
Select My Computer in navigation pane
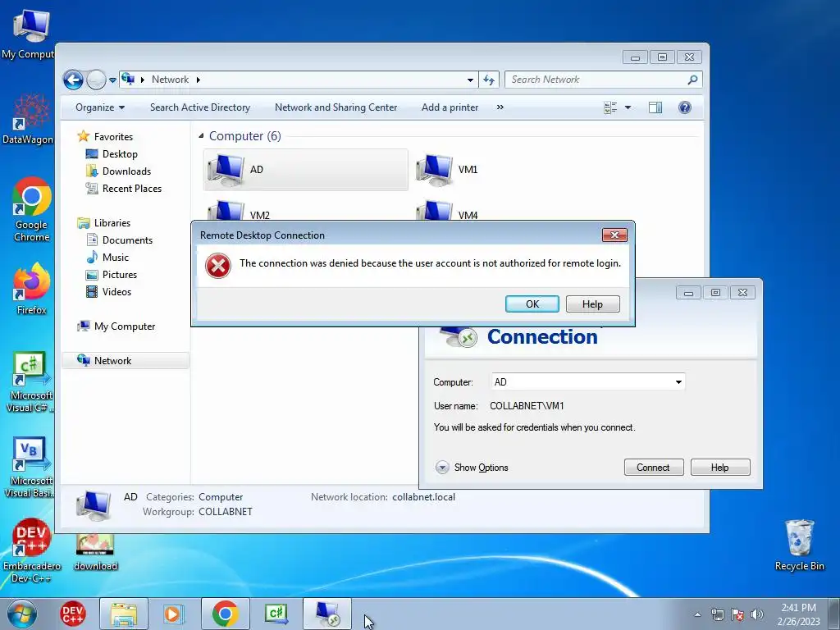click(116, 326)
